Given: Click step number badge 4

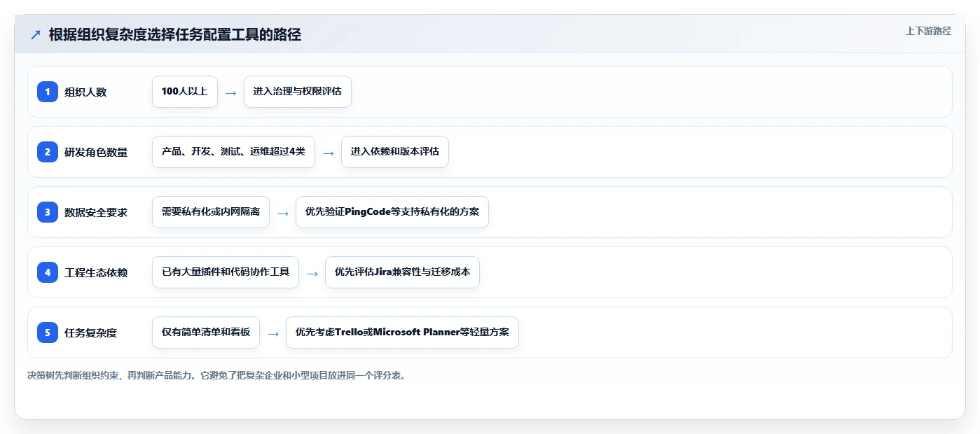Looking at the screenshot, I should pyautogui.click(x=48, y=272).
